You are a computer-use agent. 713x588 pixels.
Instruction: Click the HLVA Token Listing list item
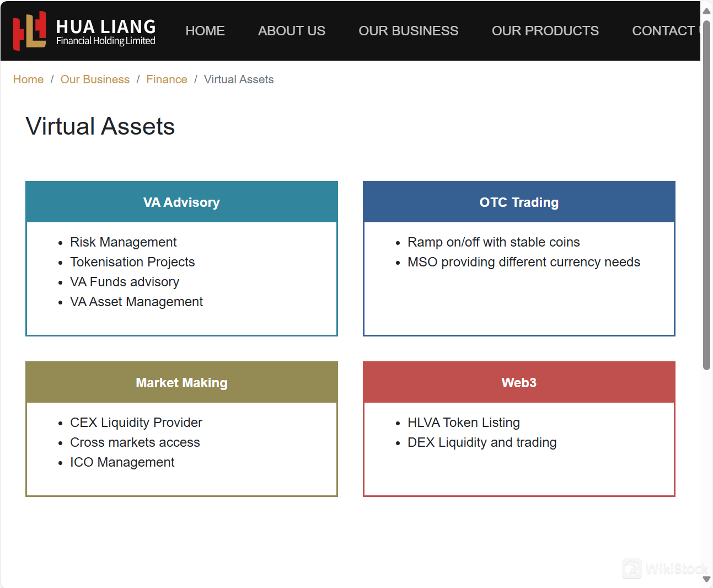coord(464,422)
